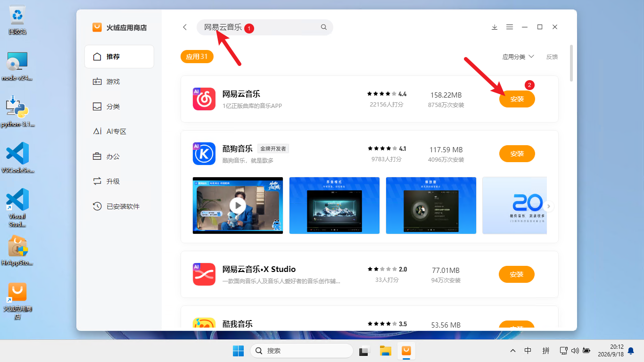Open the 已安装软件 sidebar section
Viewport: 644px width, 362px height.
coord(119,206)
